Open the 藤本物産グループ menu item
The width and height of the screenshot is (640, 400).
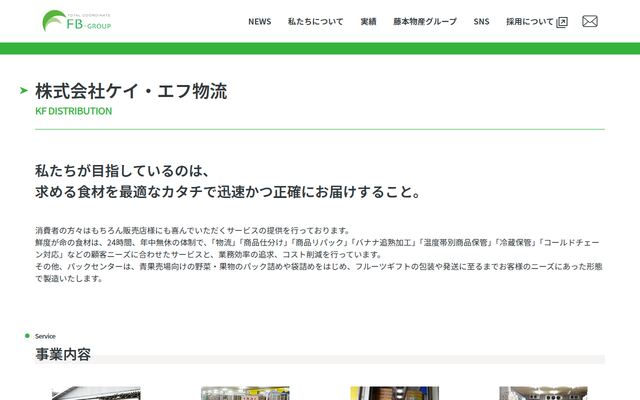425,22
